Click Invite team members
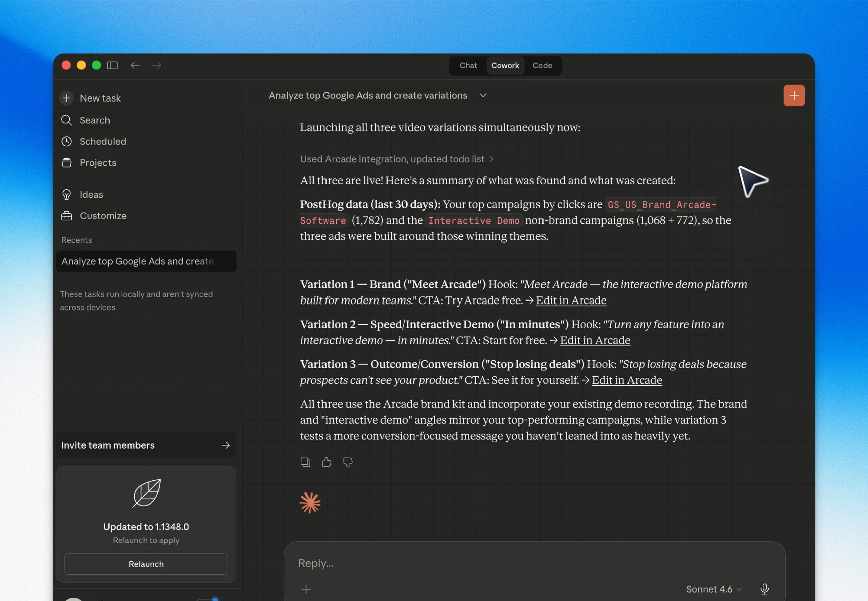This screenshot has width=868, height=601. point(146,445)
